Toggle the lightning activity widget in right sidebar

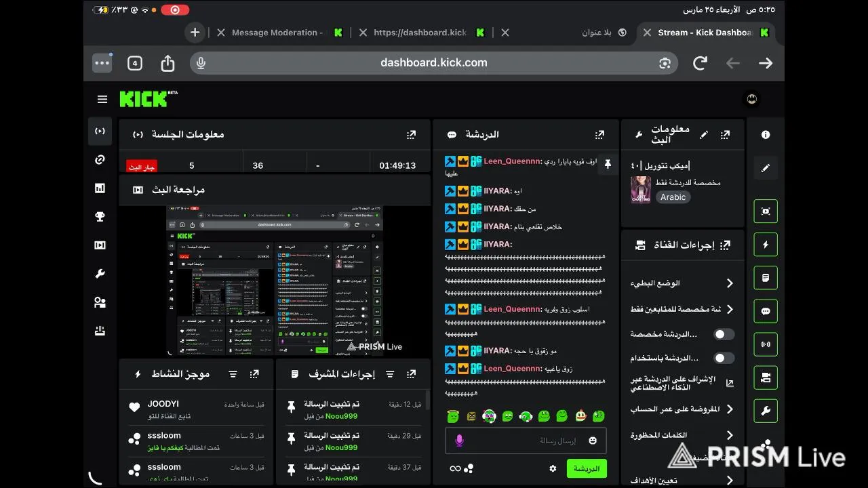766,245
